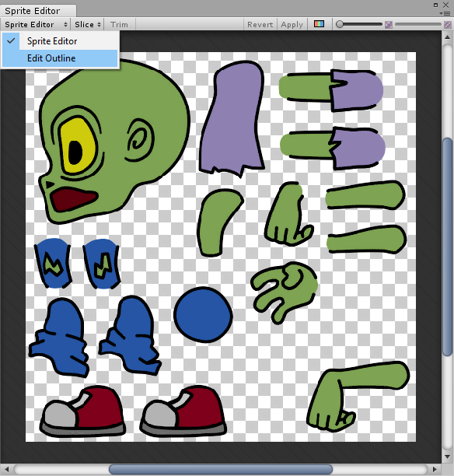Select the upper plain green forearm sprite
The height and width of the screenshot is (476, 454).
click(365, 195)
